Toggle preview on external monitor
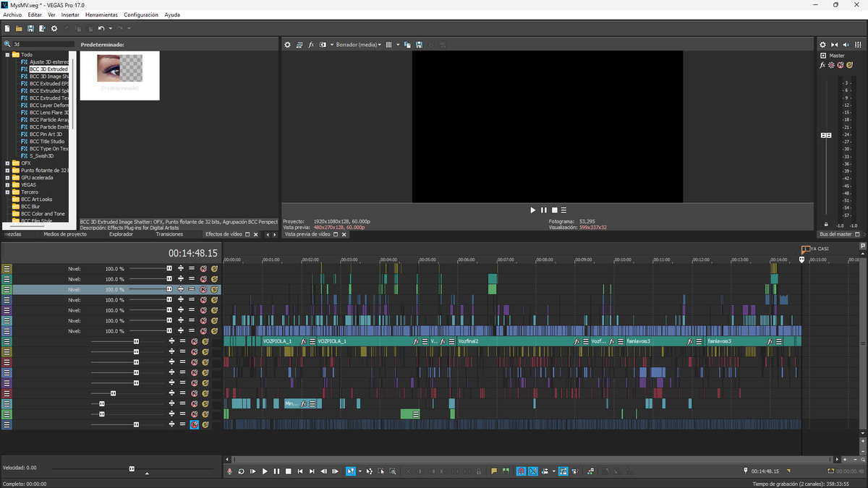 click(x=299, y=45)
